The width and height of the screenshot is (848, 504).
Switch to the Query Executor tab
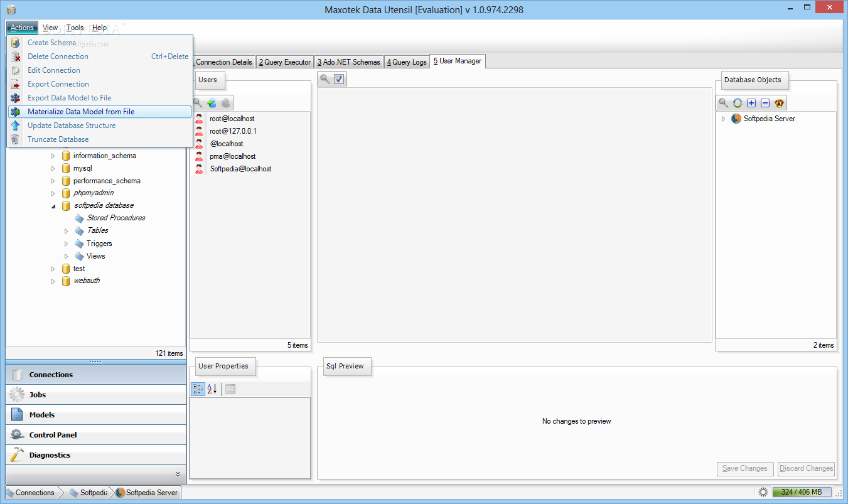click(285, 62)
